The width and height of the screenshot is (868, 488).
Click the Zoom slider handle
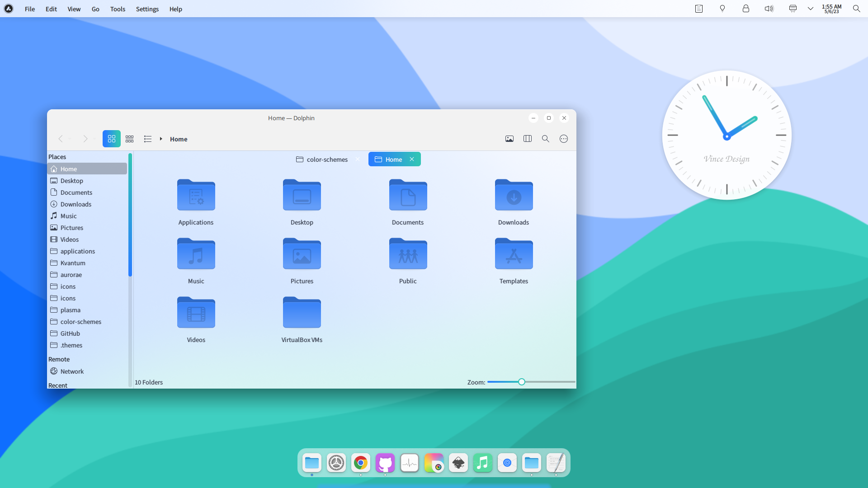pos(522,382)
